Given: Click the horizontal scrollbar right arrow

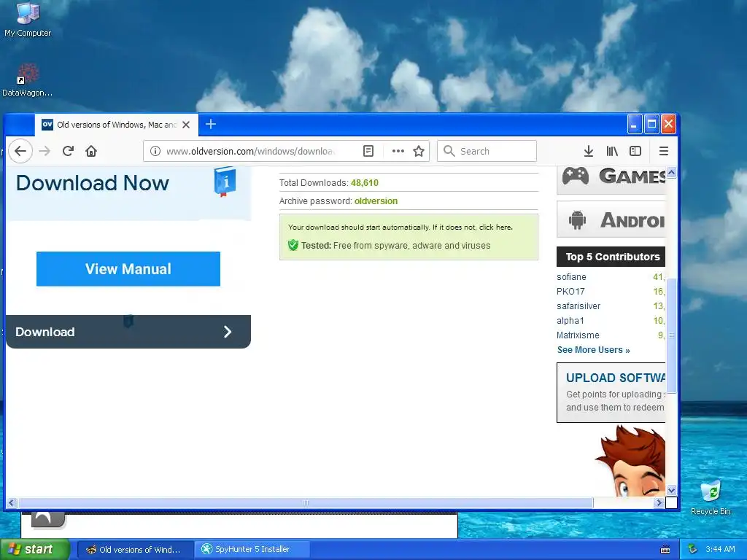Looking at the screenshot, I should [x=659, y=502].
